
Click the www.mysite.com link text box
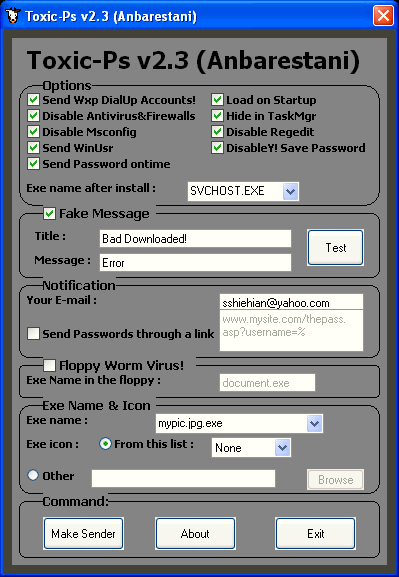click(x=292, y=330)
